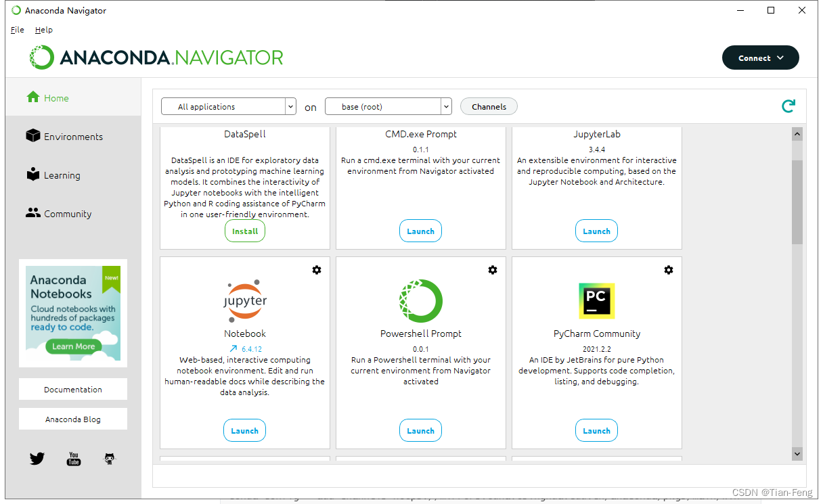The height and width of the screenshot is (504, 823).
Task: Click the refresh icon near Channels
Action: point(788,106)
